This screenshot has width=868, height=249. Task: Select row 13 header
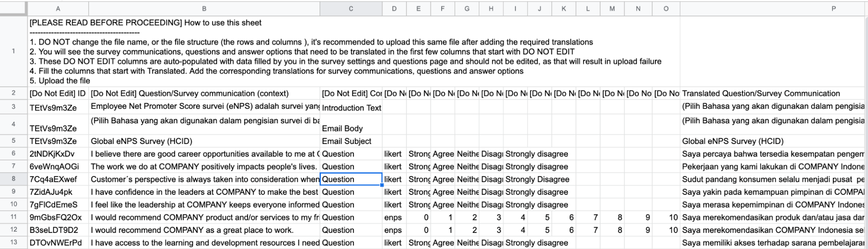tap(13, 242)
